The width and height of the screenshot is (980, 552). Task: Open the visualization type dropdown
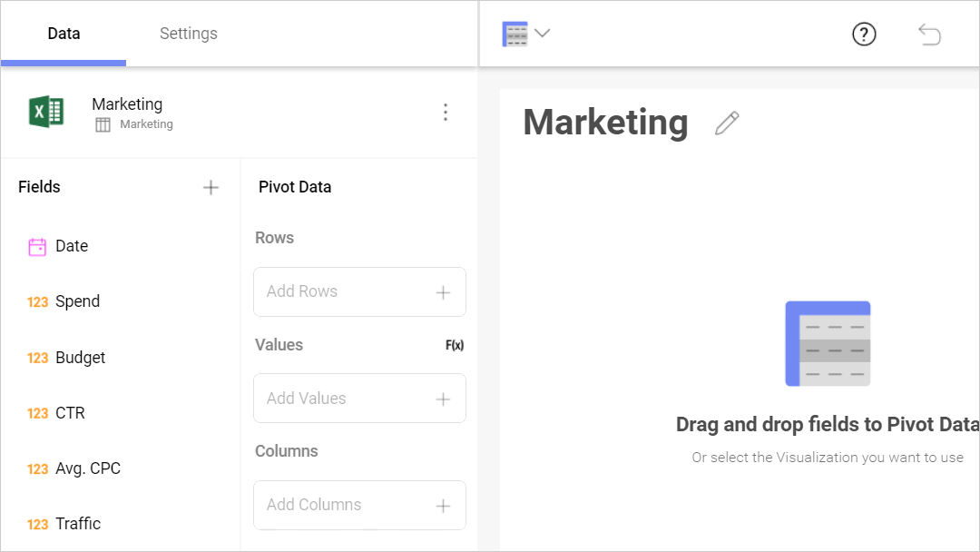coord(526,34)
